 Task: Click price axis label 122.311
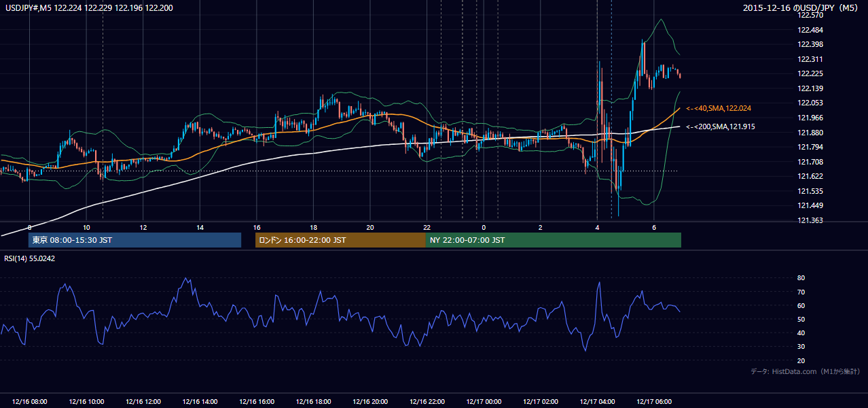click(x=810, y=59)
